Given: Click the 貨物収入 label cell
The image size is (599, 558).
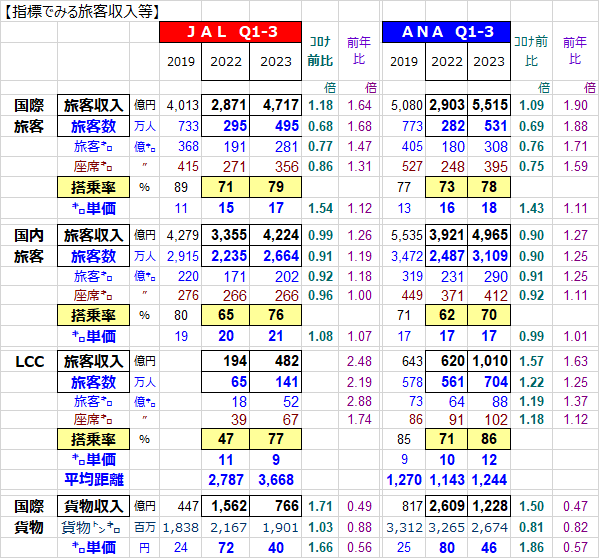Looking at the screenshot, I should (93, 506).
